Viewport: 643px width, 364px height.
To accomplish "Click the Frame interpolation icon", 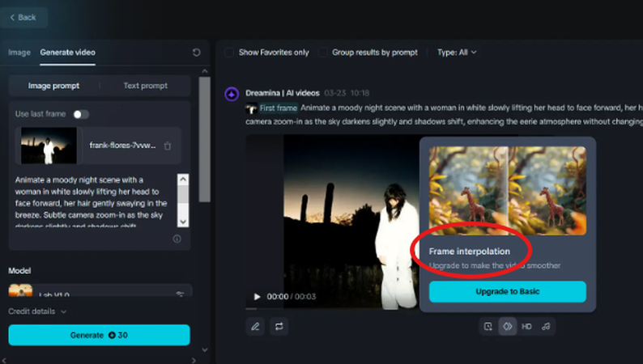I will 507,326.
